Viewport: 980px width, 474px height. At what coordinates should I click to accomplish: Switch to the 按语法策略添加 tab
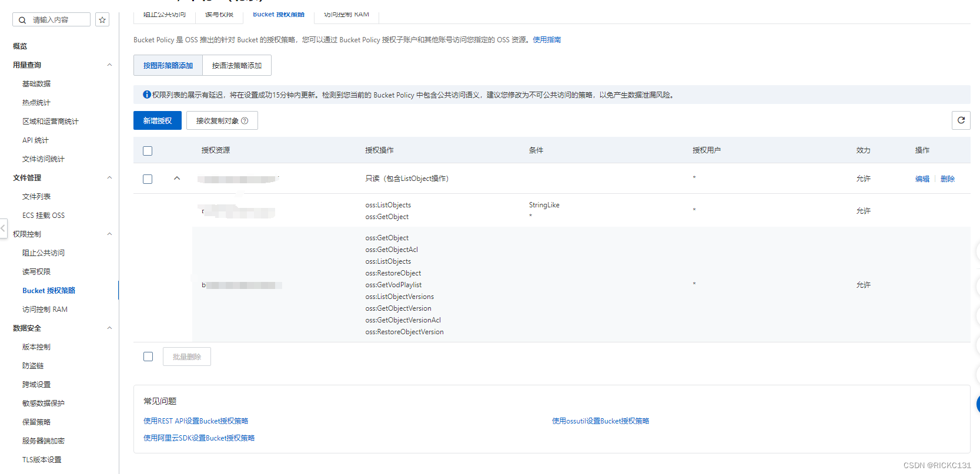237,66
